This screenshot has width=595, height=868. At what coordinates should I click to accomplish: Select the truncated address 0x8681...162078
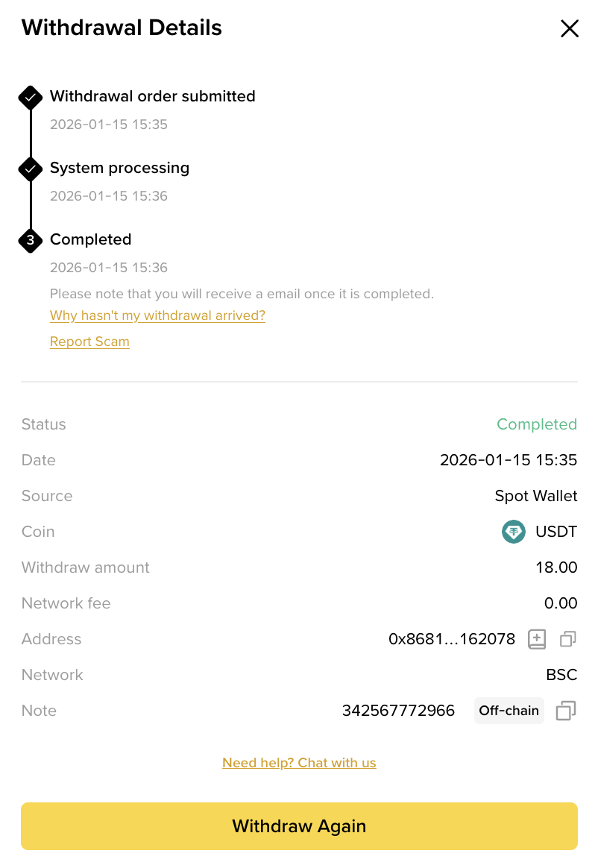click(452, 639)
